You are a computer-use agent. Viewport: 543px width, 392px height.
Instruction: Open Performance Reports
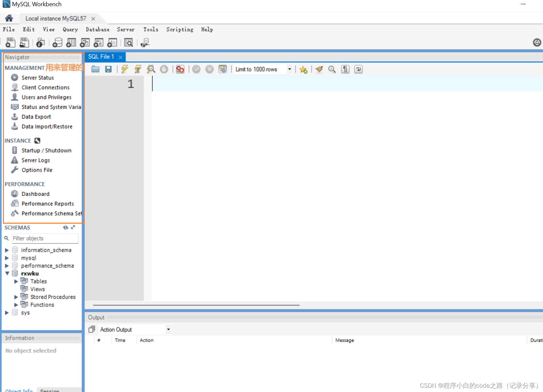click(48, 203)
